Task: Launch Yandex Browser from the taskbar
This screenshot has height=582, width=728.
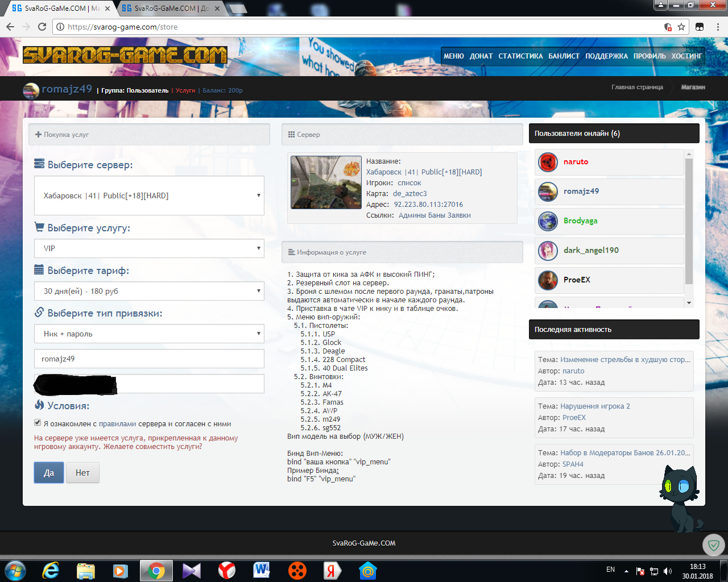Action: tap(227, 570)
